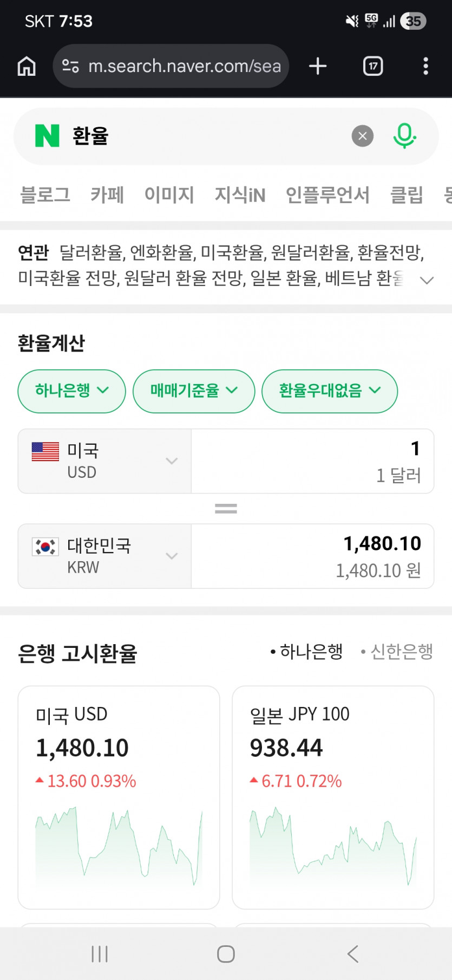Open the 달러환율 related search link

[91, 252]
